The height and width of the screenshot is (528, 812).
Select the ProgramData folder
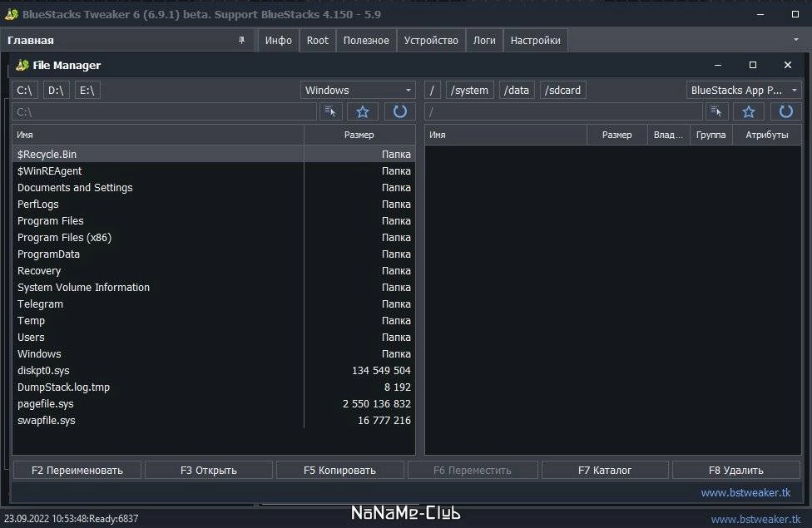tap(214, 254)
